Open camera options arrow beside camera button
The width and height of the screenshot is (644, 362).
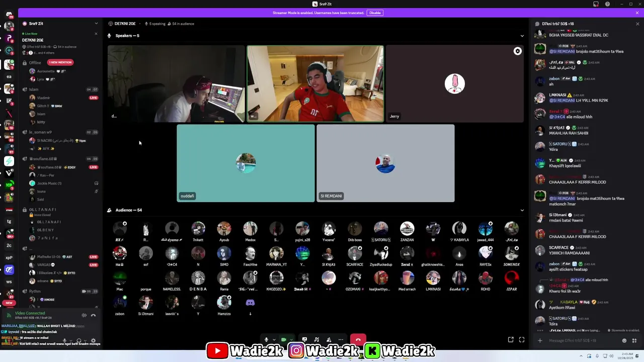point(290,340)
